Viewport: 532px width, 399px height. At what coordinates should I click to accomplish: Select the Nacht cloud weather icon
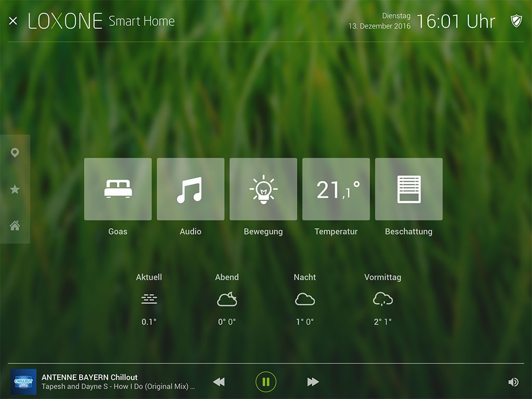(305, 299)
